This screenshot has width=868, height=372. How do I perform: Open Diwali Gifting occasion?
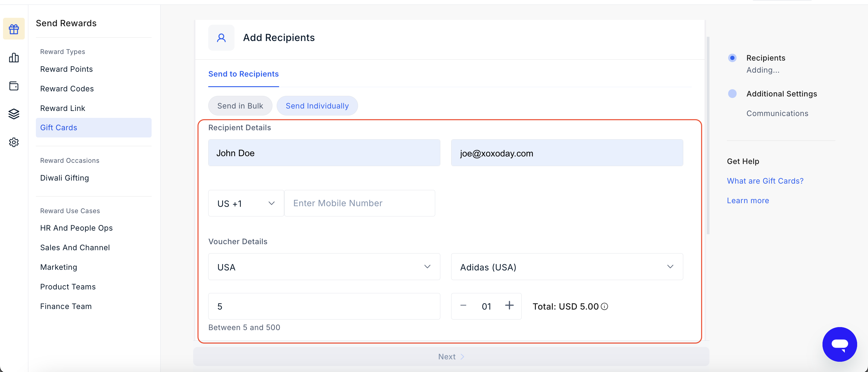pos(64,178)
